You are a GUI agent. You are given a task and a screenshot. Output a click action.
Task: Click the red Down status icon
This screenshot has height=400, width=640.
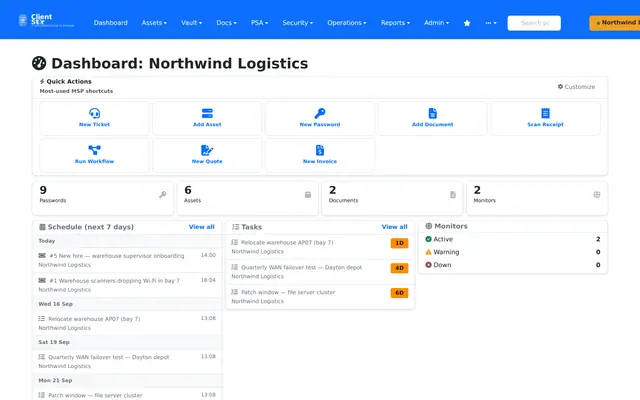pyautogui.click(x=428, y=265)
